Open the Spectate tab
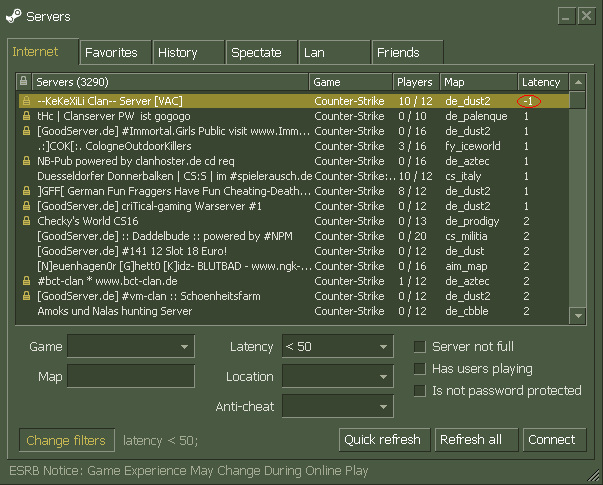Image resolution: width=603 pixels, height=485 pixels. point(262,52)
